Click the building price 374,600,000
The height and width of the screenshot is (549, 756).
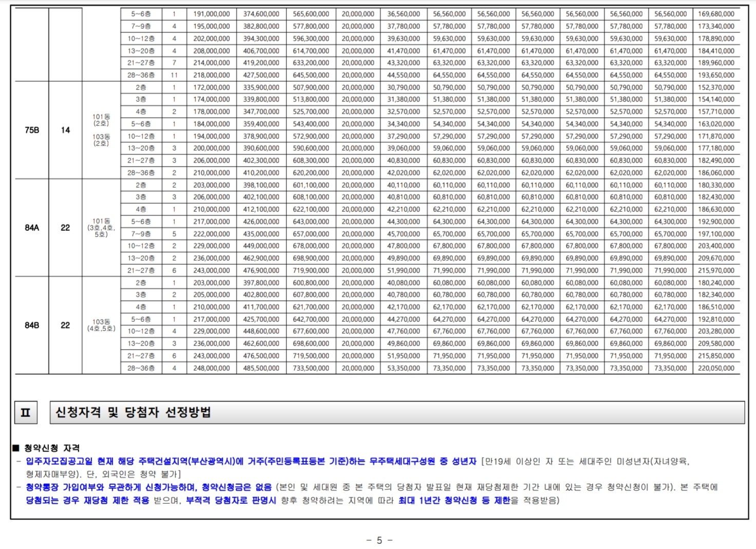tap(261, 14)
